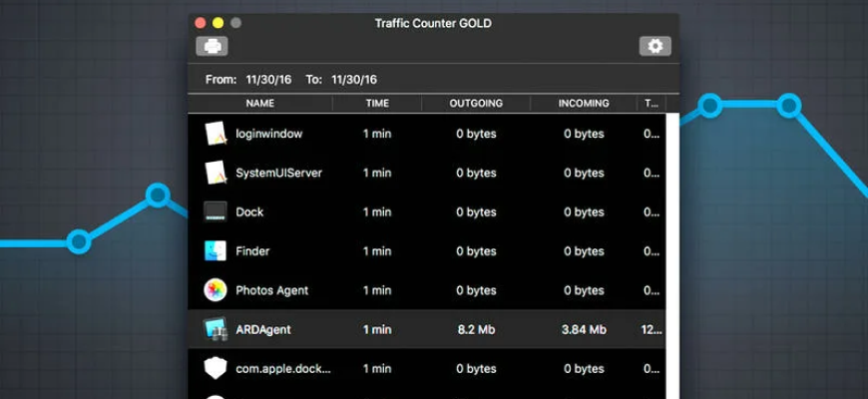868x399 pixels.
Task: Close the Traffic Counter GOLD window
Action: [x=201, y=23]
